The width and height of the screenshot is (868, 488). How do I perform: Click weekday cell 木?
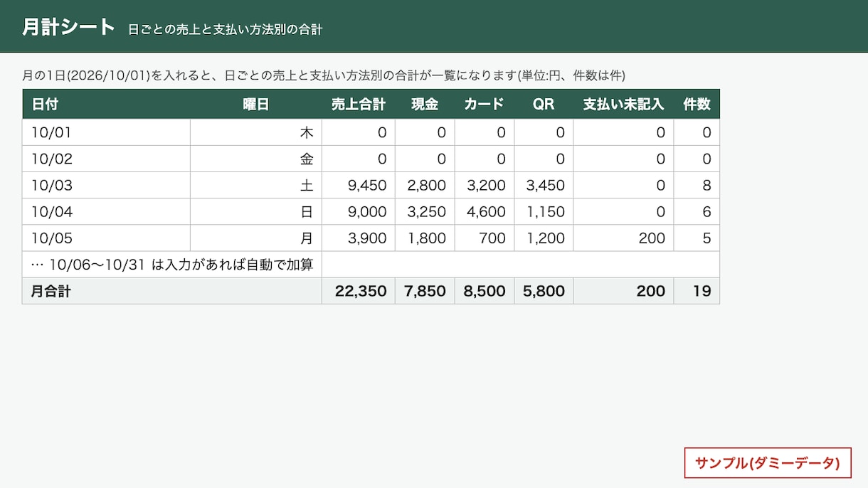coord(256,132)
